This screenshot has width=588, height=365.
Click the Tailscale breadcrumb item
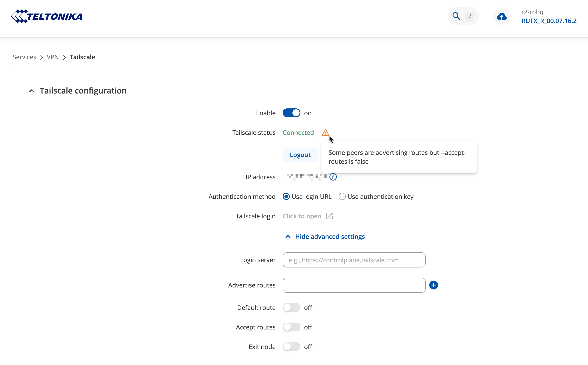(82, 57)
